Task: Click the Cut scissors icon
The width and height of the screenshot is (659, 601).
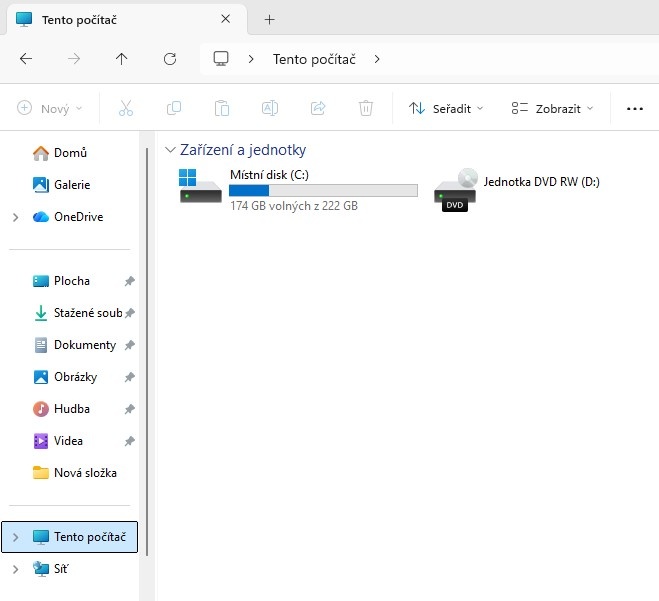Action: [x=126, y=108]
